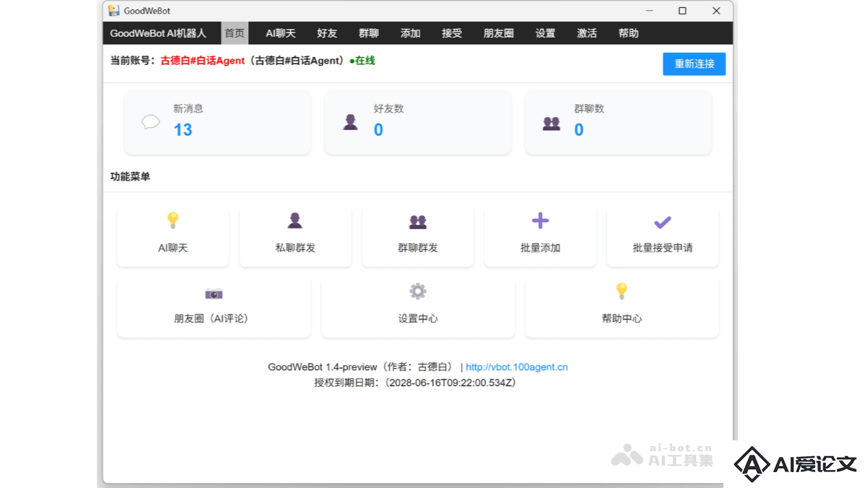
Task: Maximize the GoodWeBot window
Action: (682, 11)
